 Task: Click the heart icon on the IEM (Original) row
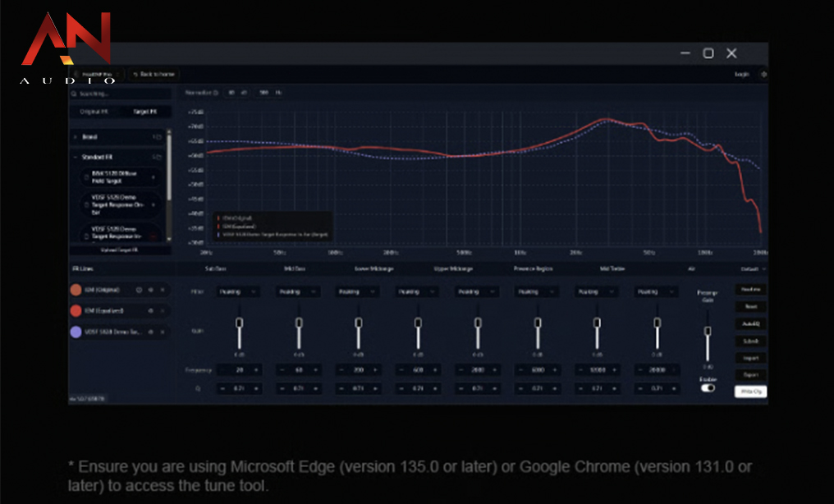click(x=139, y=290)
